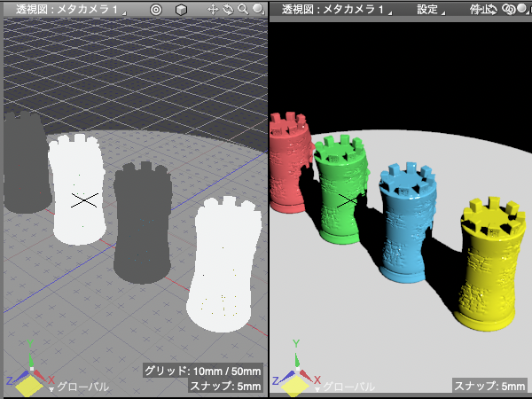Click the cube display mode icon in left viewport

[181, 9]
